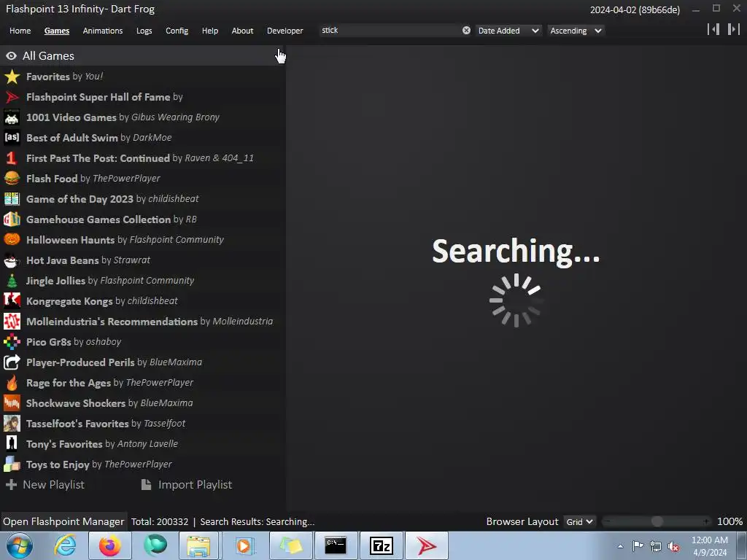Show hidden tray icons arrow

coord(620,547)
